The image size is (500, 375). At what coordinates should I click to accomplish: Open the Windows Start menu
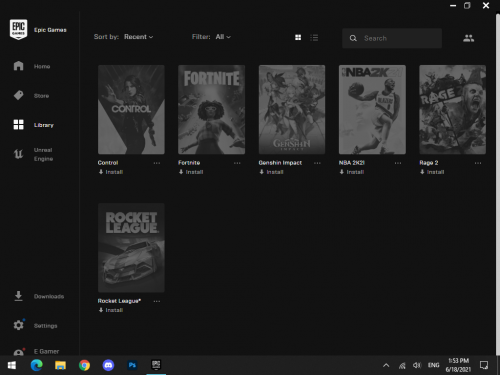pyautogui.click(x=12, y=365)
